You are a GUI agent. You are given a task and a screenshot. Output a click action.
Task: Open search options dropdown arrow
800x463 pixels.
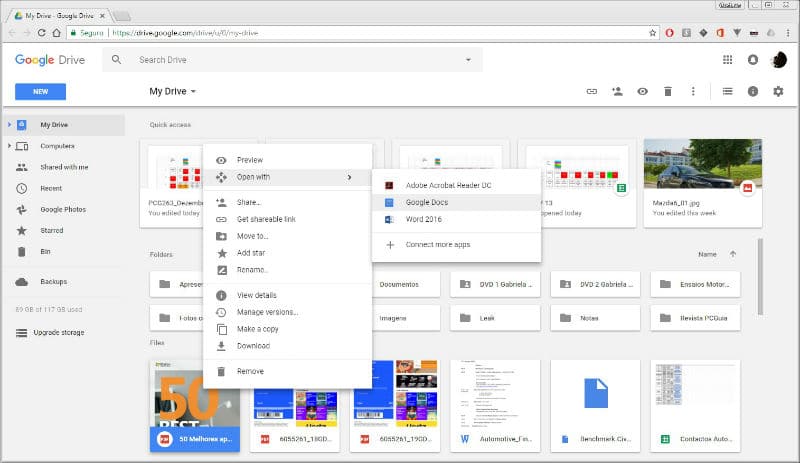tap(467, 60)
